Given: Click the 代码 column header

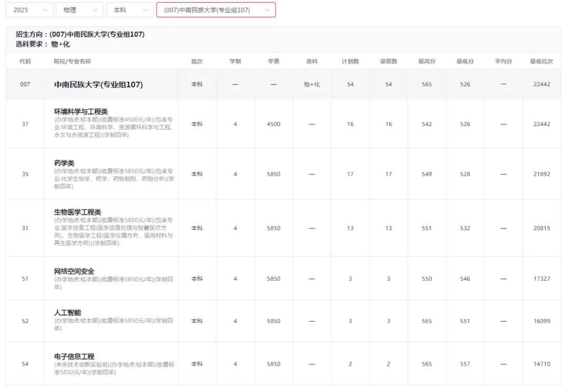Looking at the screenshot, I should pos(25,61).
